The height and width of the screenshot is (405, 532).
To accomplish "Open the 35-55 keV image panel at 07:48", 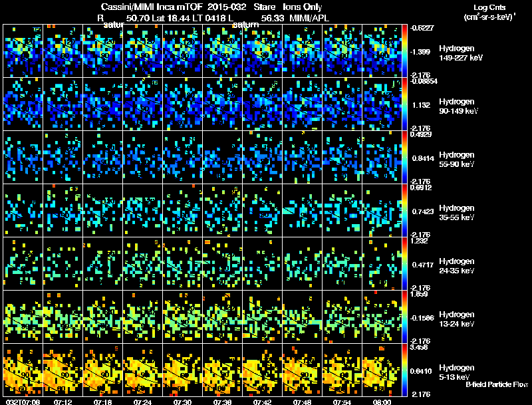I will tap(303, 211).
